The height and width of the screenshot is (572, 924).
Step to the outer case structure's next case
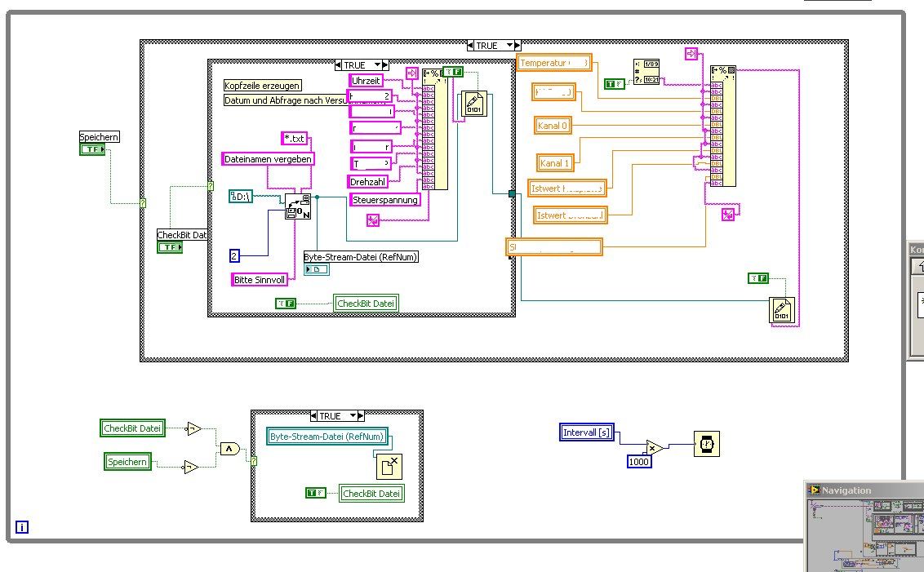click(x=518, y=46)
